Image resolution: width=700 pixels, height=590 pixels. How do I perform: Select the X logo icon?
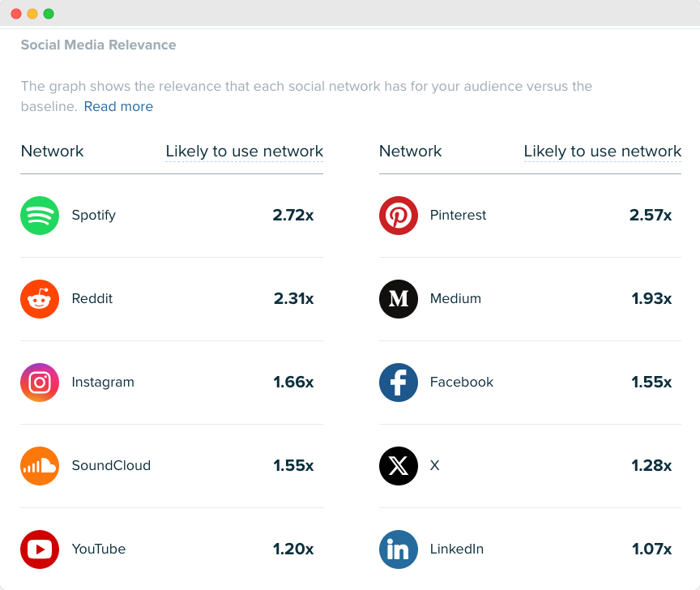tap(399, 466)
